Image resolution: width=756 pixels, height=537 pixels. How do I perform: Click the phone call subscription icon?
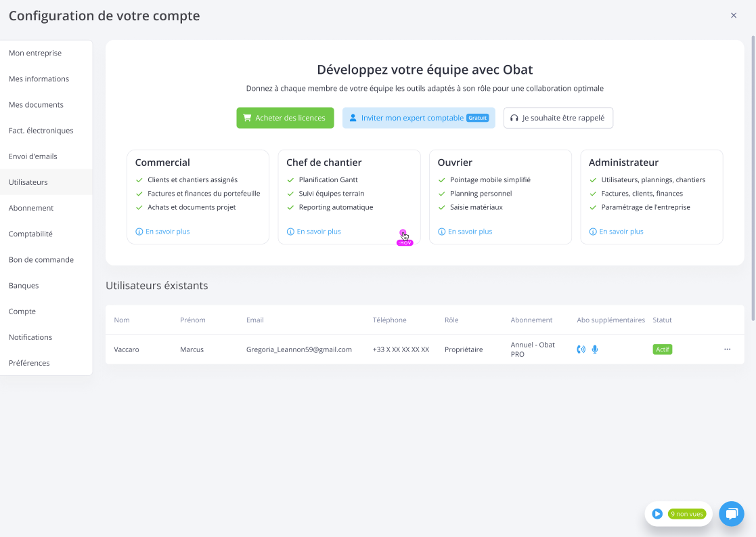pos(581,349)
